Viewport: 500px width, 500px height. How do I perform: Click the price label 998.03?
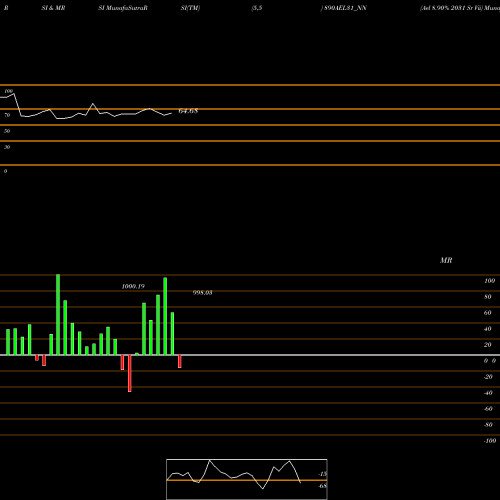pyautogui.click(x=202, y=293)
